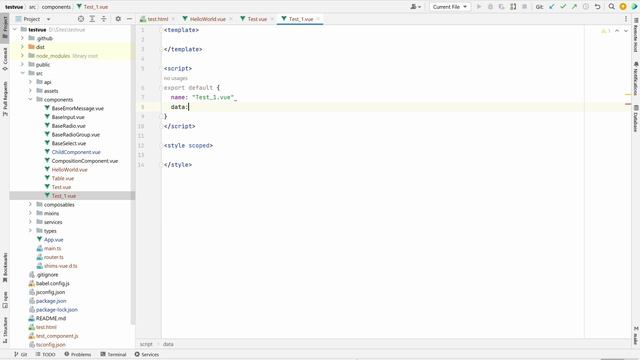The width and height of the screenshot is (640, 360).
Task: Click the Run button in the toolbar
Action: coord(479,7)
